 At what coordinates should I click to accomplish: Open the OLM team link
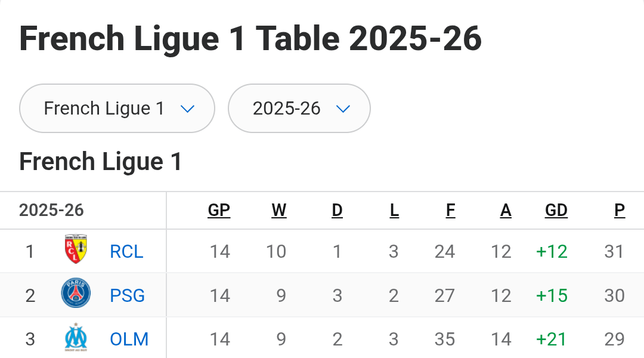[129, 339]
